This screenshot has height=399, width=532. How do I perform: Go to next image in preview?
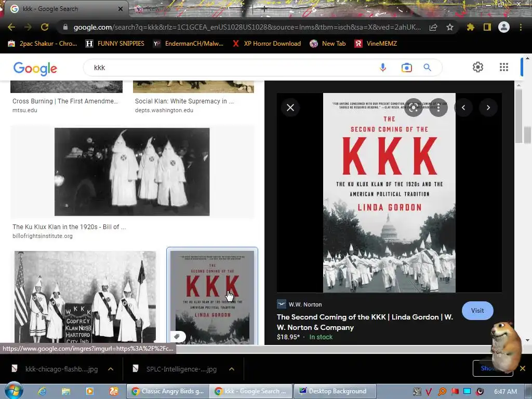(x=488, y=108)
